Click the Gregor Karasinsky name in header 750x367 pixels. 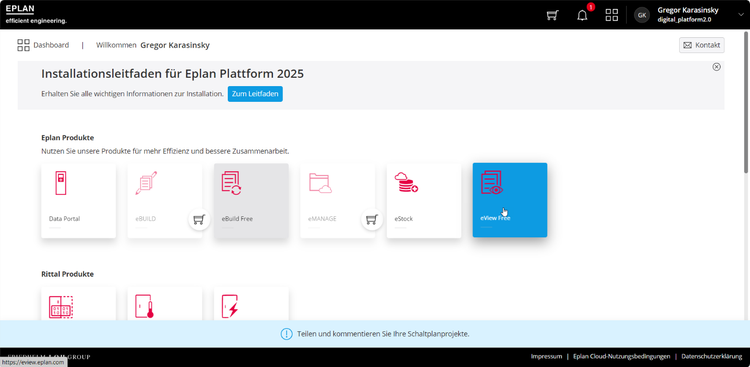[x=688, y=10]
